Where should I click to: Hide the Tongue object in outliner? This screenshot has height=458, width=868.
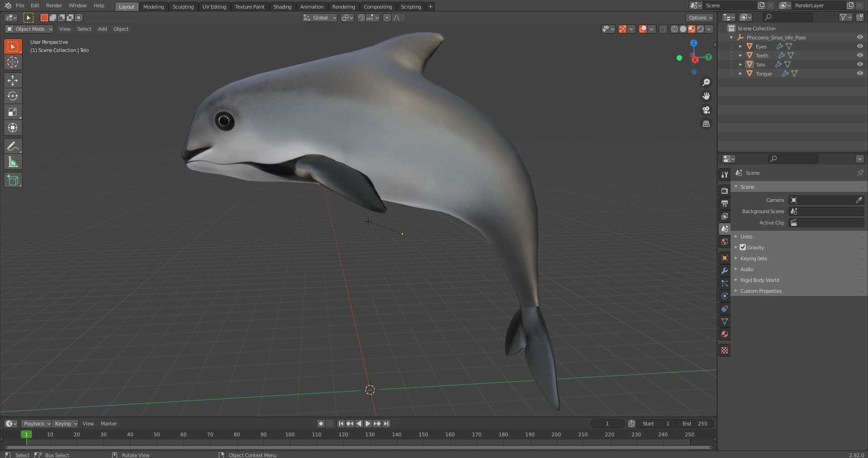tap(860, 73)
